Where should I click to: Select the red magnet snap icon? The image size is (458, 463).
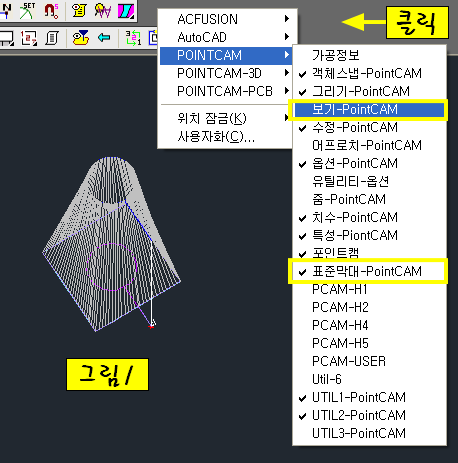(52, 10)
